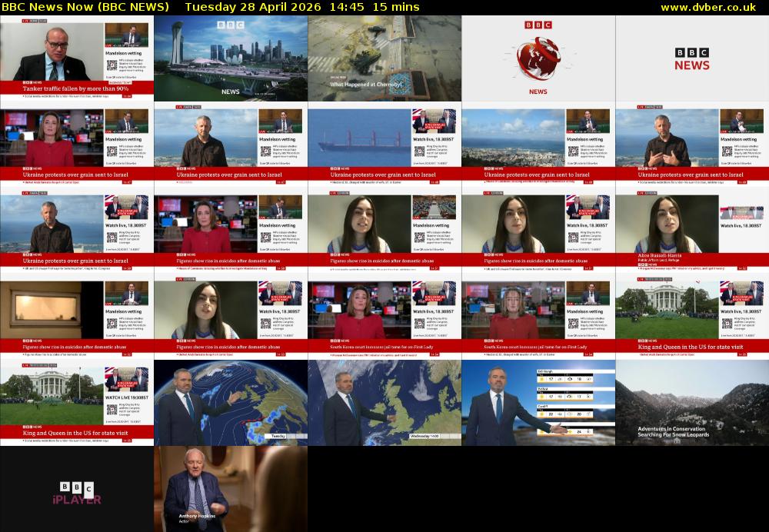Open the lit window in dark room thumbnail
The height and width of the screenshot is (532, 769).
[x=77, y=316]
